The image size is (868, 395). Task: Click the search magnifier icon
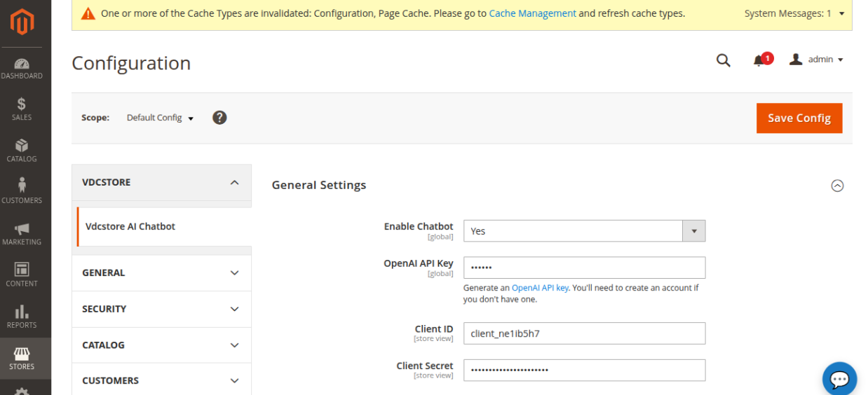click(x=723, y=60)
